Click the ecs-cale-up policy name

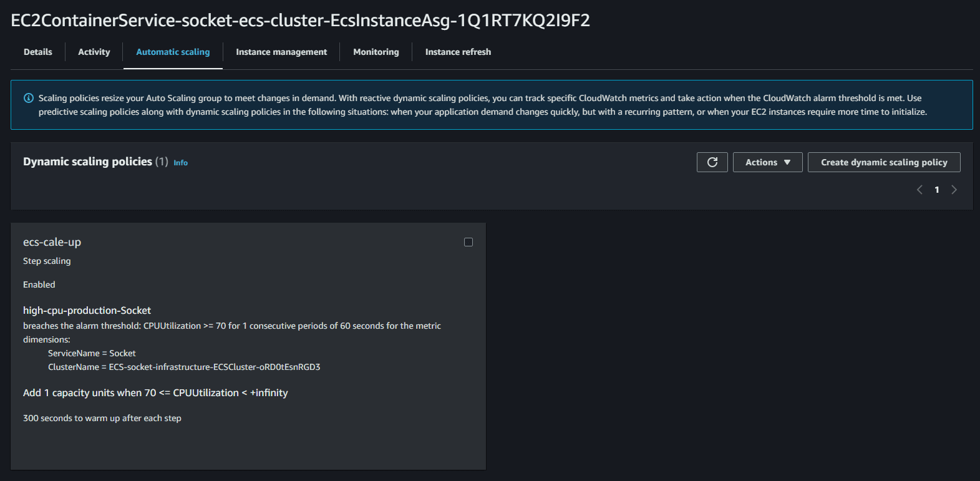tap(52, 242)
